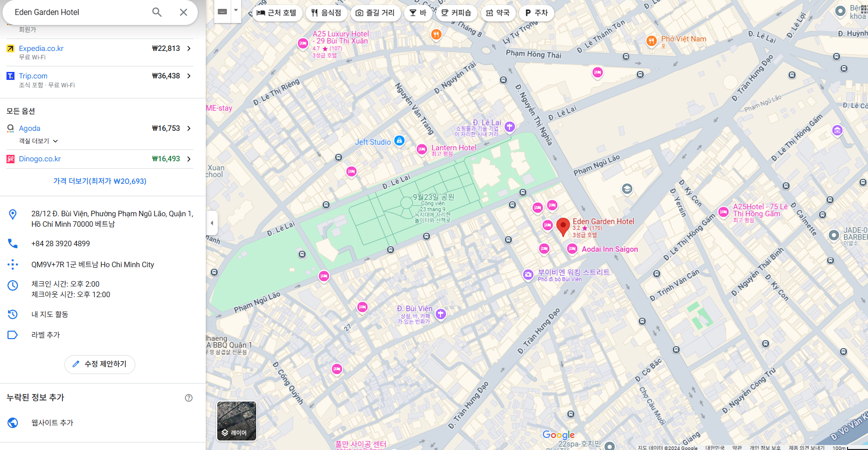The width and height of the screenshot is (868, 450).
Task: Click the Jeft Studio map marker
Action: tap(399, 141)
